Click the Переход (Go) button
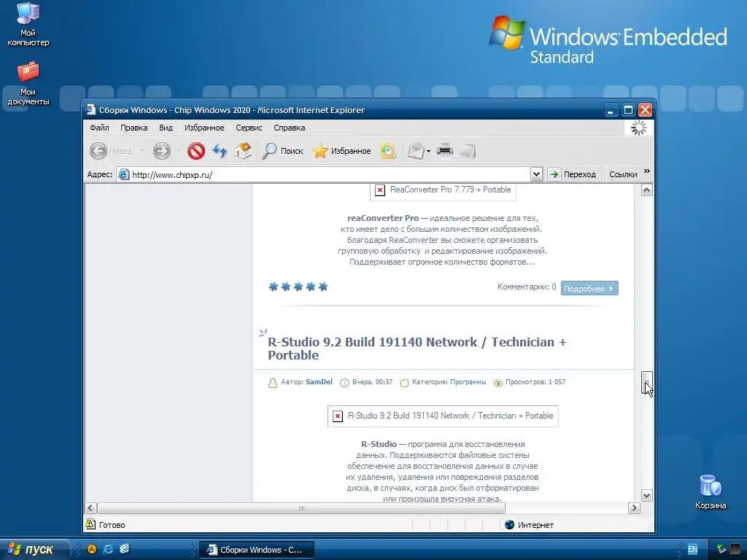Viewport: 747px width, 560px height. tap(573, 175)
